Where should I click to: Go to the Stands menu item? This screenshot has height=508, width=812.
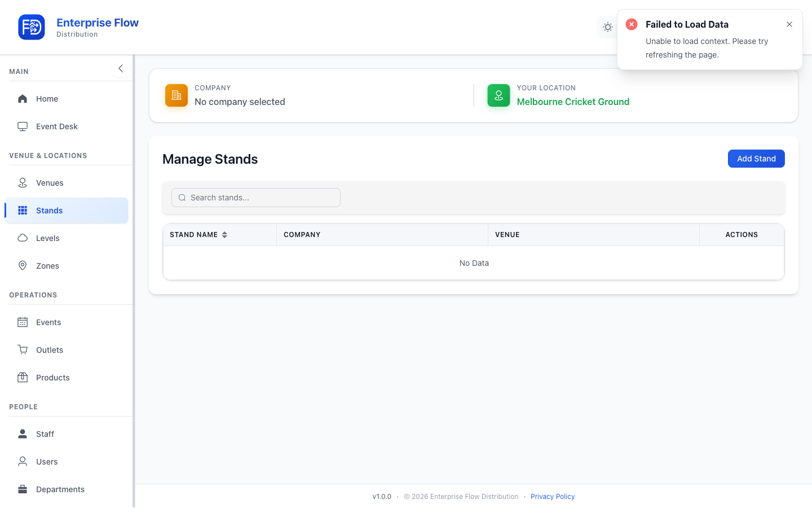click(67, 211)
